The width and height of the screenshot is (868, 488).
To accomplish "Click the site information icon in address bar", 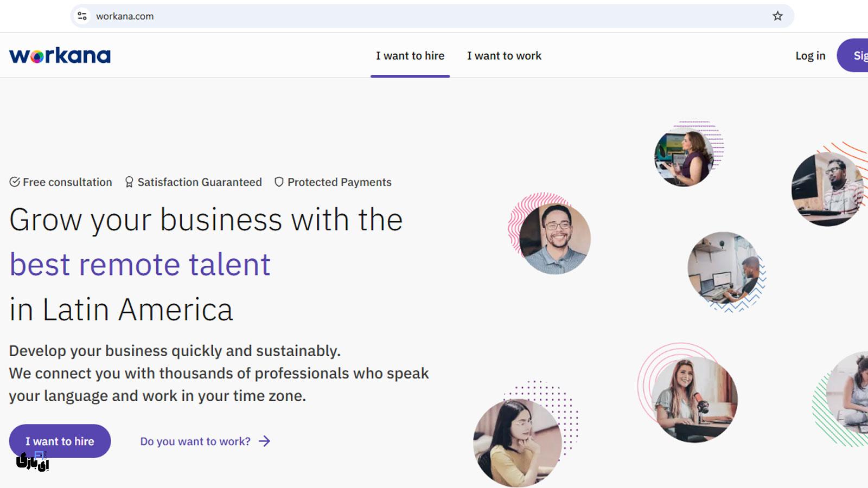I will pyautogui.click(x=82, y=16).
